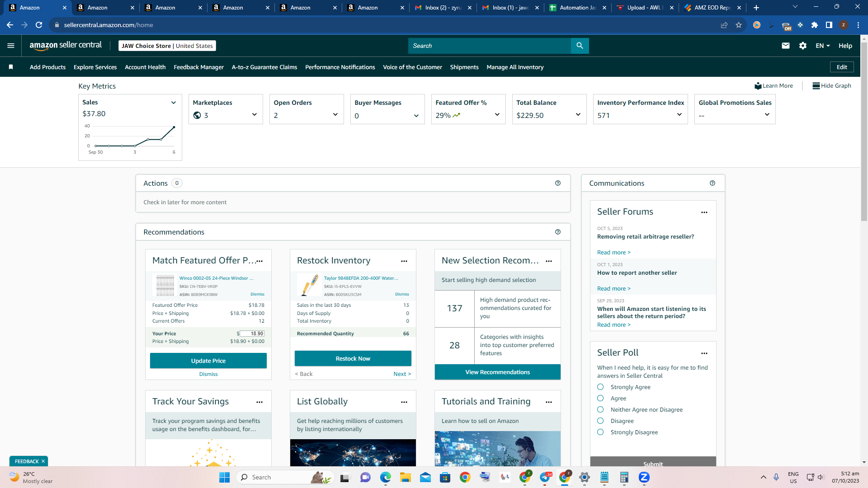Open Zoom app from the taskbar
Image resolution: width=868 pixels, height=488 pixels.
(644, 477)
